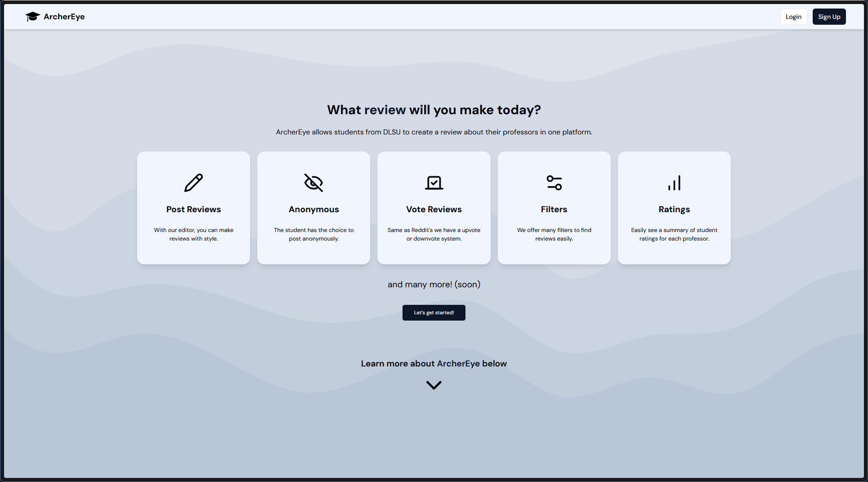
Task: Click the Post Reviews card
Action: (x=193, y=208)
